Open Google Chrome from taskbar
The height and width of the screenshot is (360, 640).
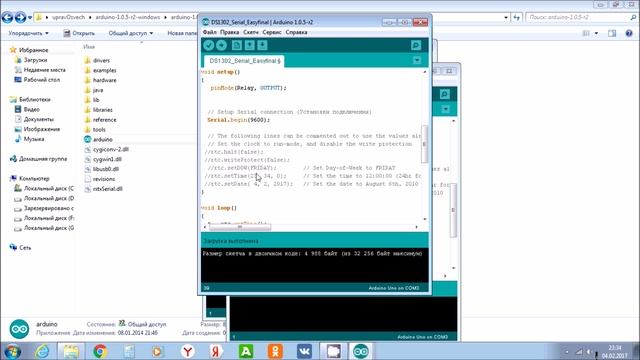point(100,351)
